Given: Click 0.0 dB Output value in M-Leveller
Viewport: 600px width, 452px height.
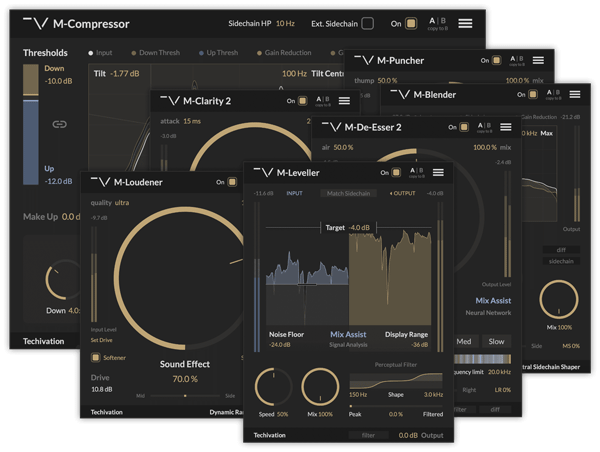Looking at the screenshot, I should (408, 435).
